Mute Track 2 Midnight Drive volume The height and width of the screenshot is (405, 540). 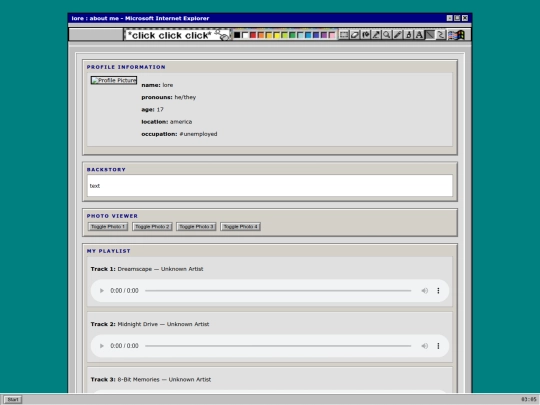pyautogui.click(x=425, y=346)
